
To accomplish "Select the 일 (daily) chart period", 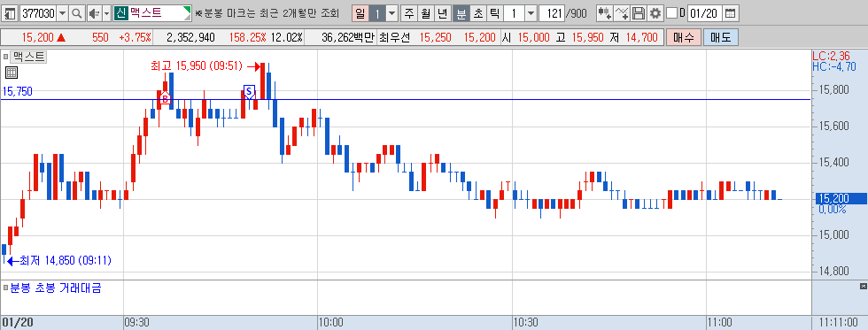I will (360, 13).
